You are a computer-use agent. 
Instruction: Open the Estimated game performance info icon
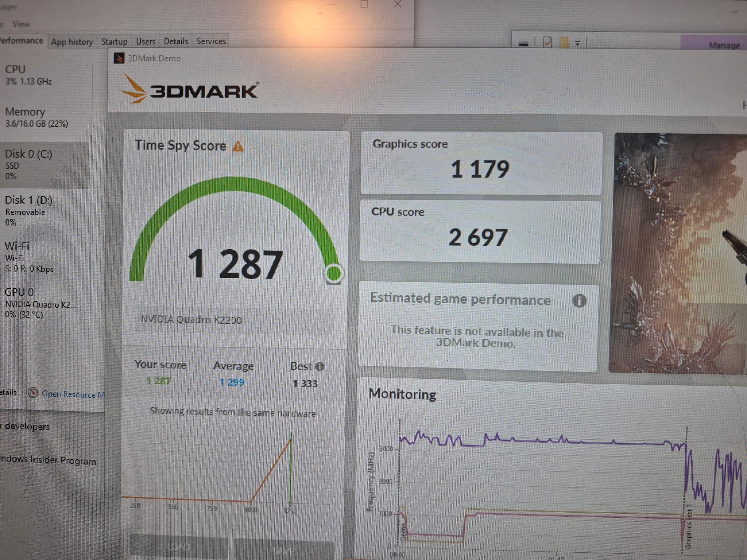(x=579, y=301)
